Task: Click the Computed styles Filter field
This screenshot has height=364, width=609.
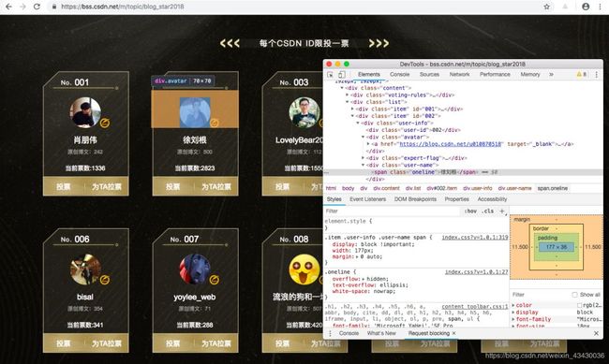Action: [x=540, y=295]
